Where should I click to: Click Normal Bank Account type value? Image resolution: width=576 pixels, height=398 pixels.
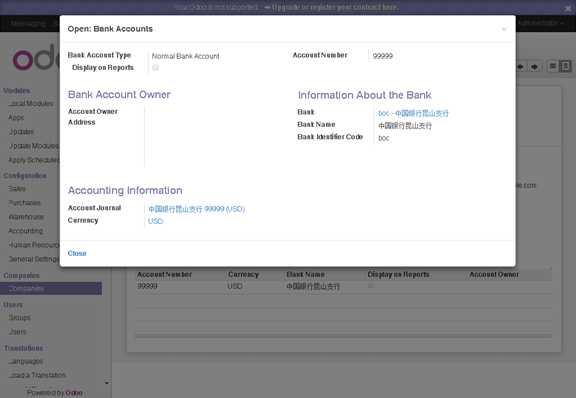(x=186, y=56)
